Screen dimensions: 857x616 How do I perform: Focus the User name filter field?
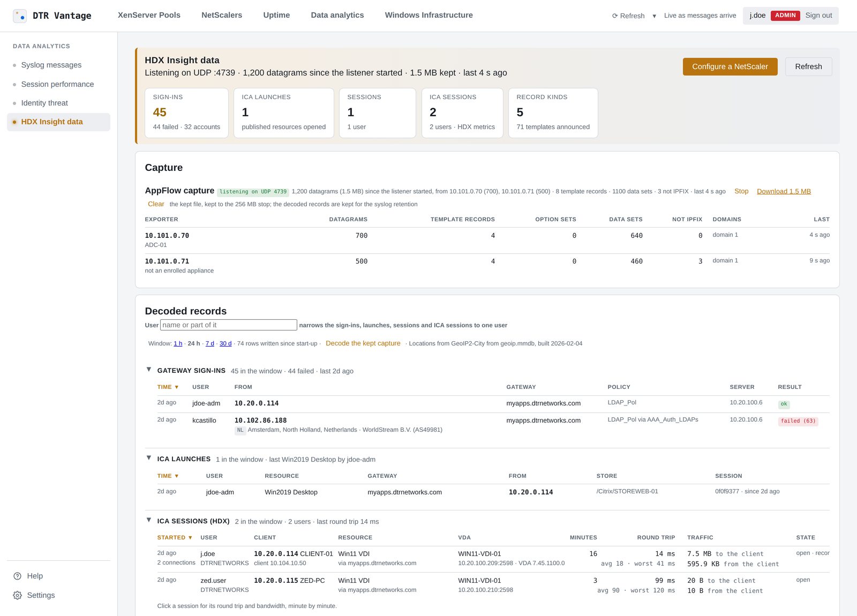coord(229,325)
